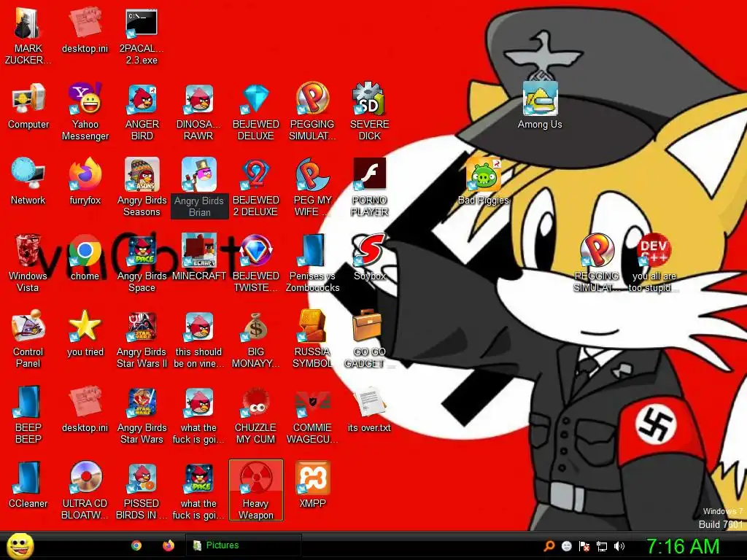Select the 'its over.txt' text file
Image resolution: width=747 pixels, height=560 pixels.
(370, 409)
